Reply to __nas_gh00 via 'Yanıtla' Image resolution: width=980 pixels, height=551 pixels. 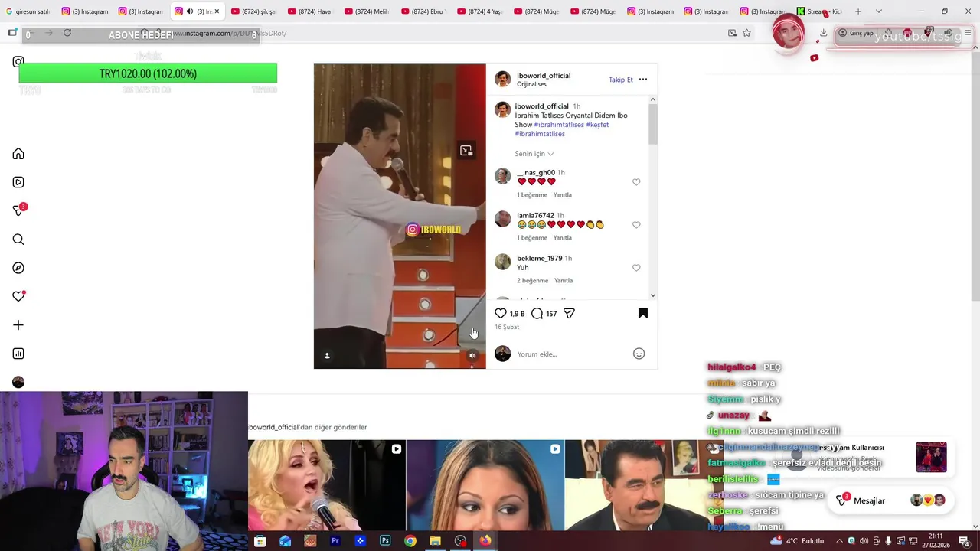563,195
